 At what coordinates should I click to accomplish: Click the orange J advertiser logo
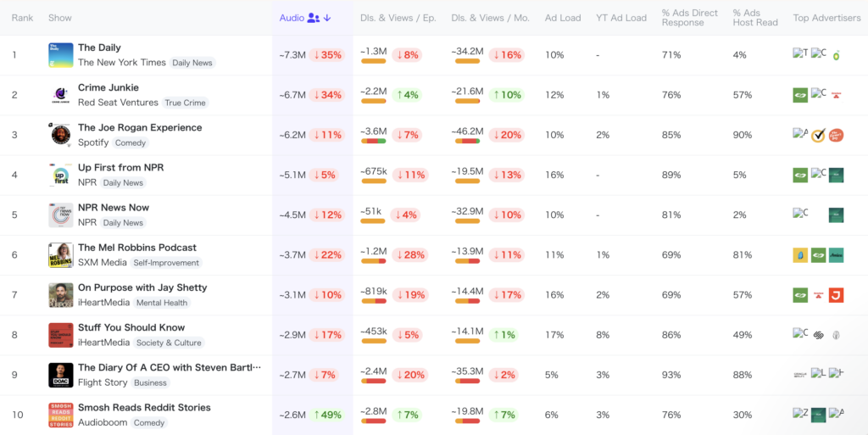click(836, 295)
